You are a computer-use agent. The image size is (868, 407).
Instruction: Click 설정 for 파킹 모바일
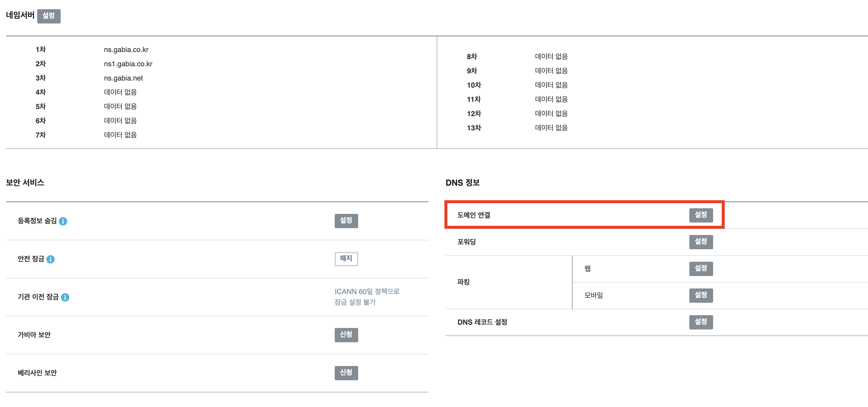701,295
